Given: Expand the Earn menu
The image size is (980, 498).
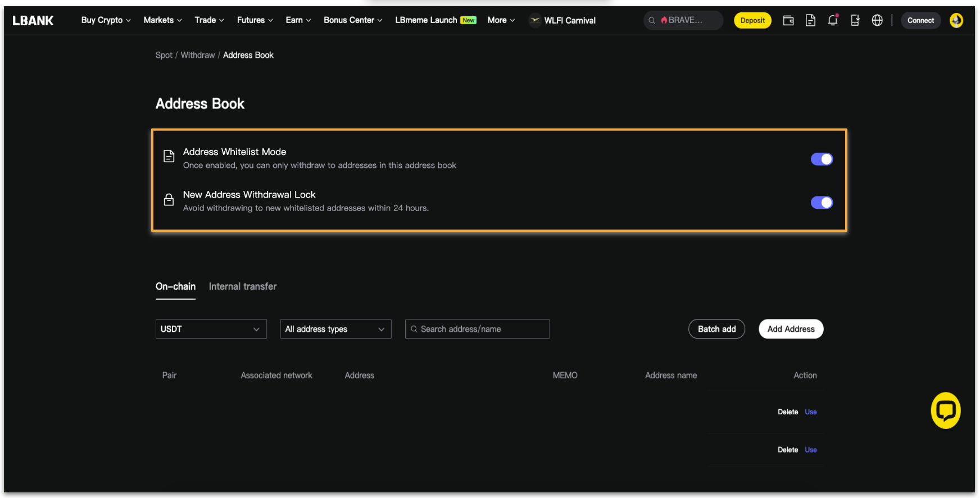Looking at the screenshot, I should [x=298, y=20].
